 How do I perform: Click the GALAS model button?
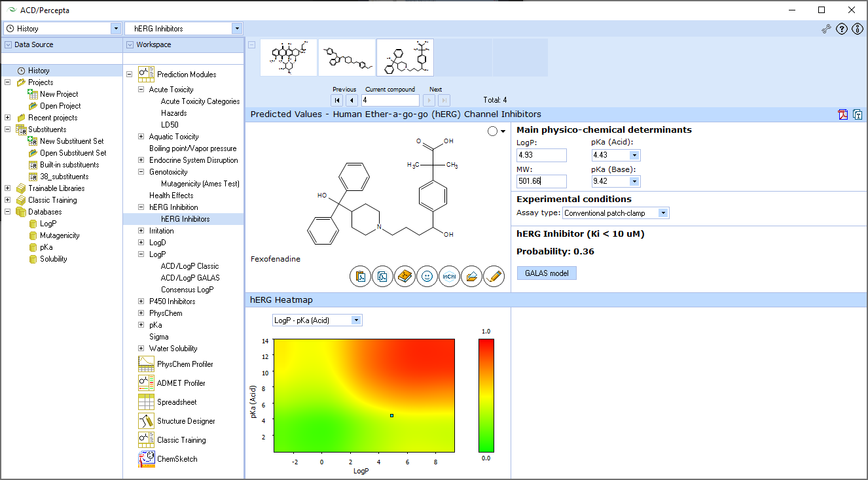pyautogui.click(x=546, y=273)
